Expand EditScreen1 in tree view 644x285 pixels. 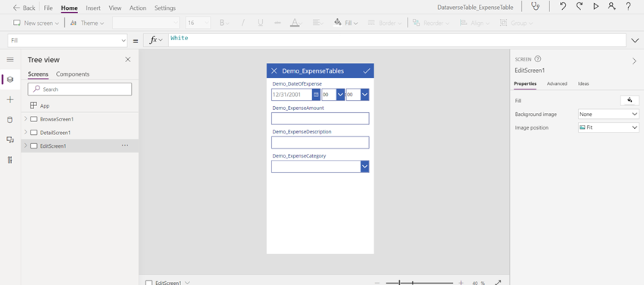coord(26,146)
